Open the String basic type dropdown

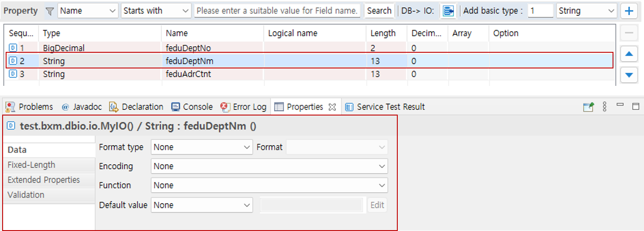[587, 11]
